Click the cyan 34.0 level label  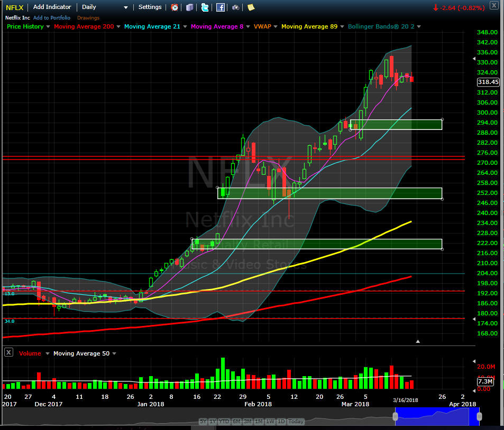pyautogui.click(x=10, y=321)
